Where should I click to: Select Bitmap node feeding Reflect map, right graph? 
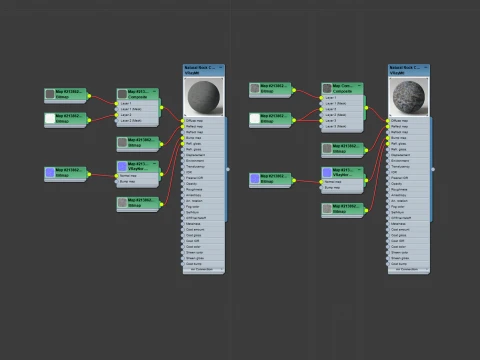pos(342,149)
